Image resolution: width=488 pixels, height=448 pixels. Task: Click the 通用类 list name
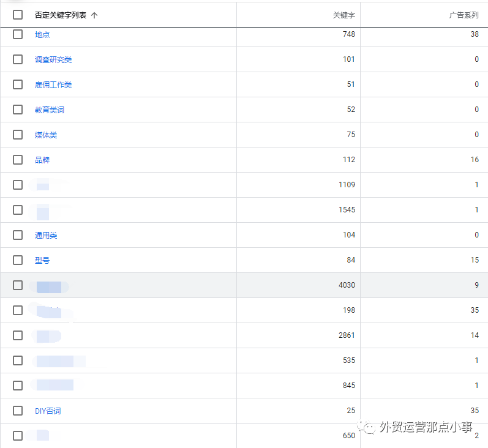coord(46,236)
